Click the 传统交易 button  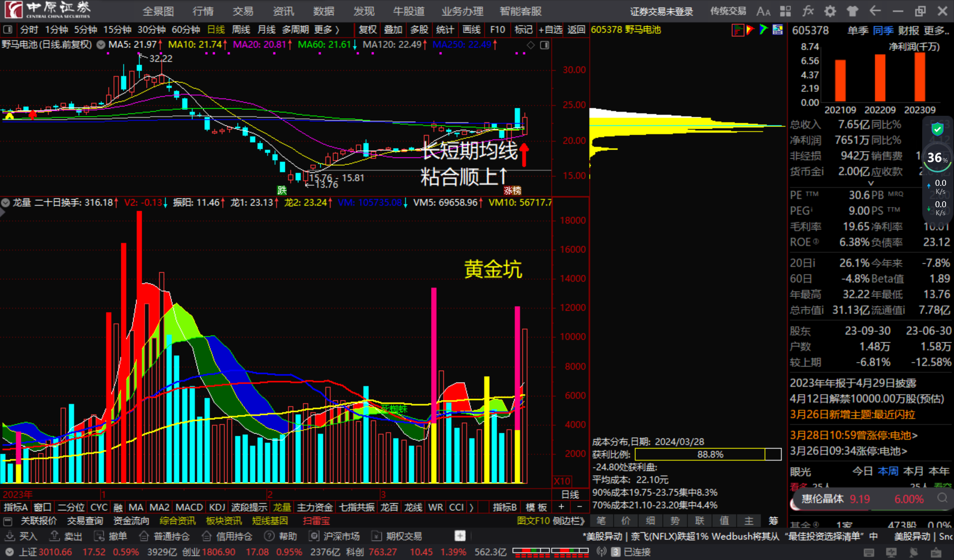728,11
